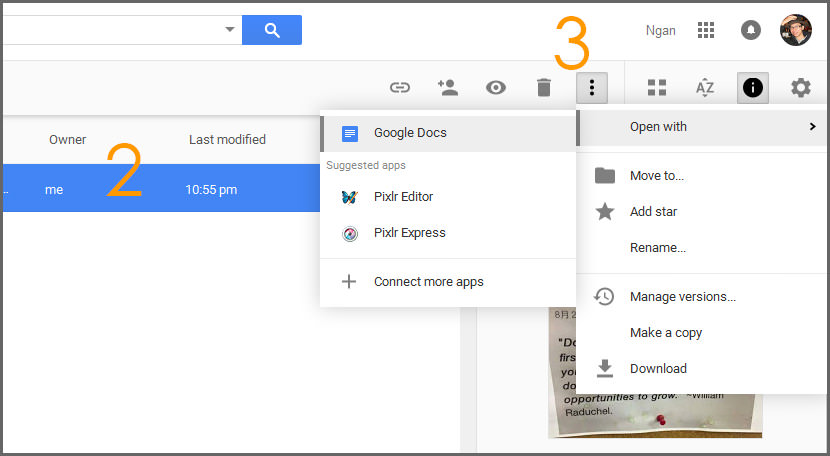The height and width of the screenshot is (456, 830).
Task: Select Download from the menu
Action: [701, 369]
